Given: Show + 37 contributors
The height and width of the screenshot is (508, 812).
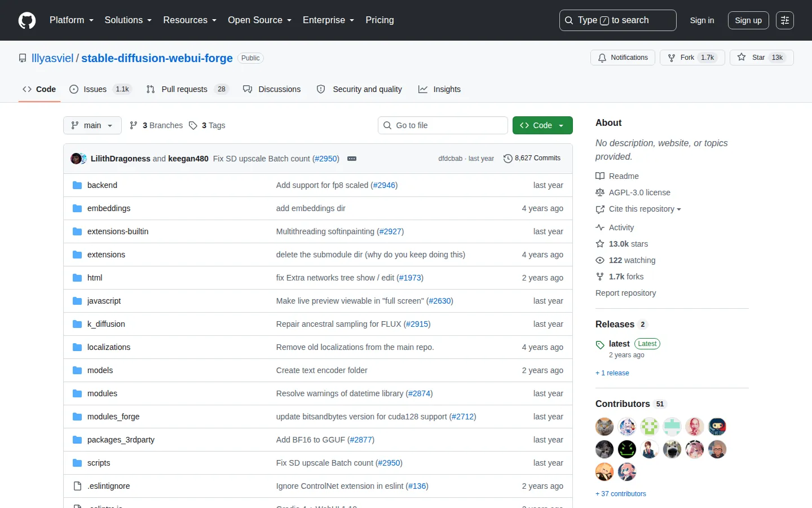Looking at the screenshot, I should (621, 494).
